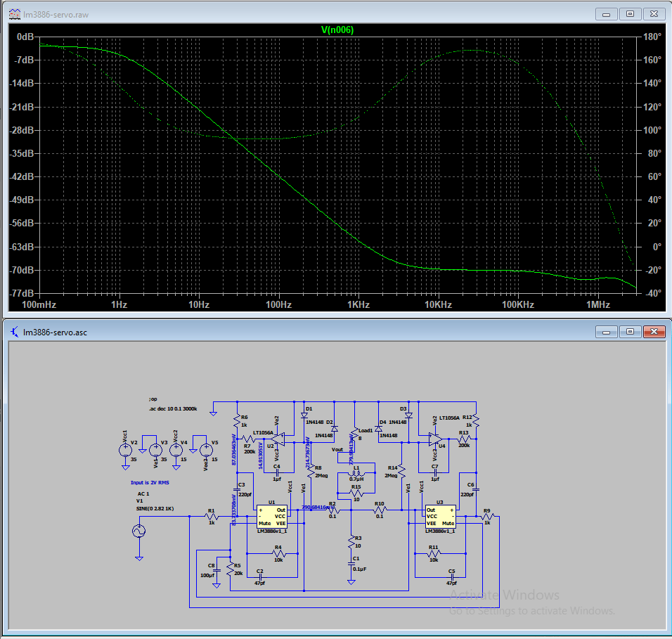Select capacitor C3 220pf
672x639 pixels.
coord(237,489)
